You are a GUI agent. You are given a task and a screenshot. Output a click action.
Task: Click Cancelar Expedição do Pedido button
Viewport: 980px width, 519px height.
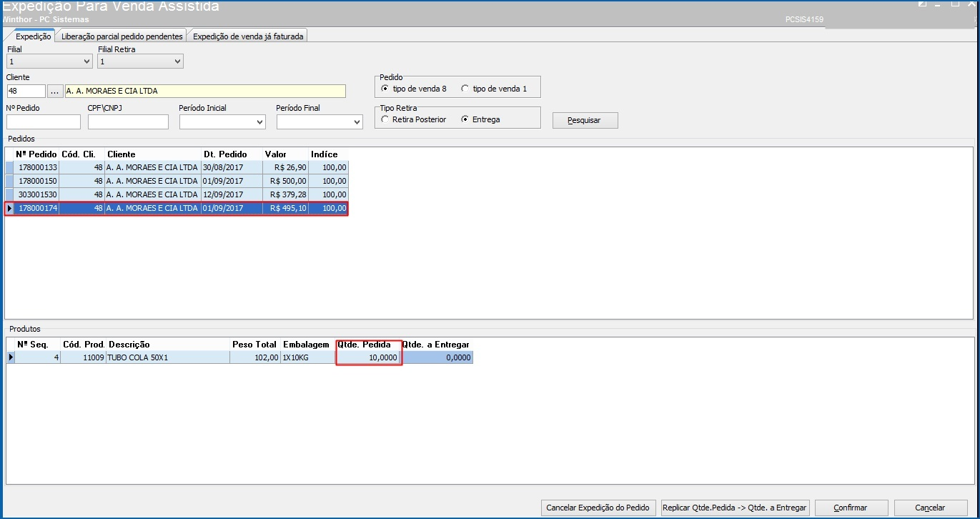pos(598,508)
